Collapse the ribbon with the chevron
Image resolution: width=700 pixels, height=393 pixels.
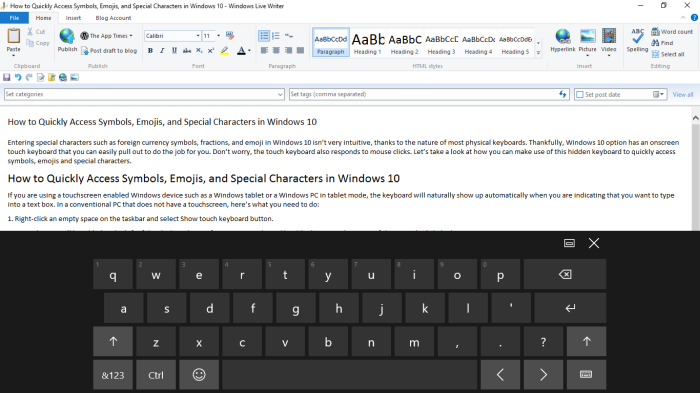click(x=683, y=17)
